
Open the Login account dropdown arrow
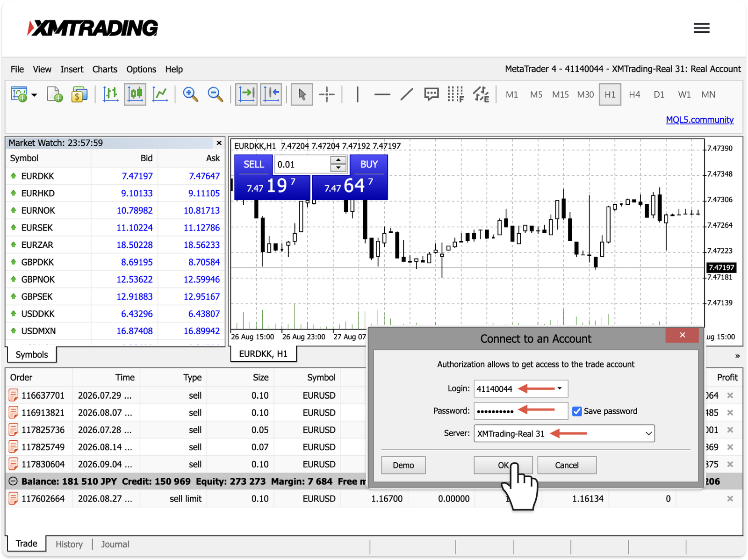click(x=560, y=388)
